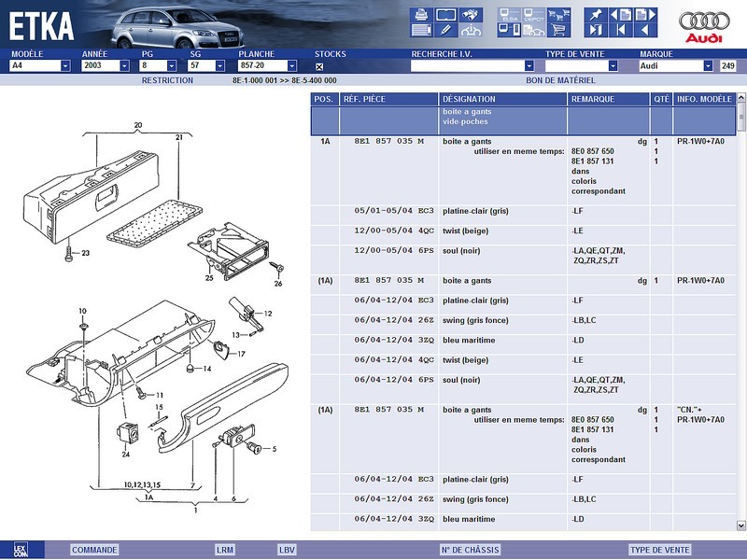The width and height of the screenshot is (747, 560).
Task: Select the RESTRICTION header label
Action: (167, 80)
